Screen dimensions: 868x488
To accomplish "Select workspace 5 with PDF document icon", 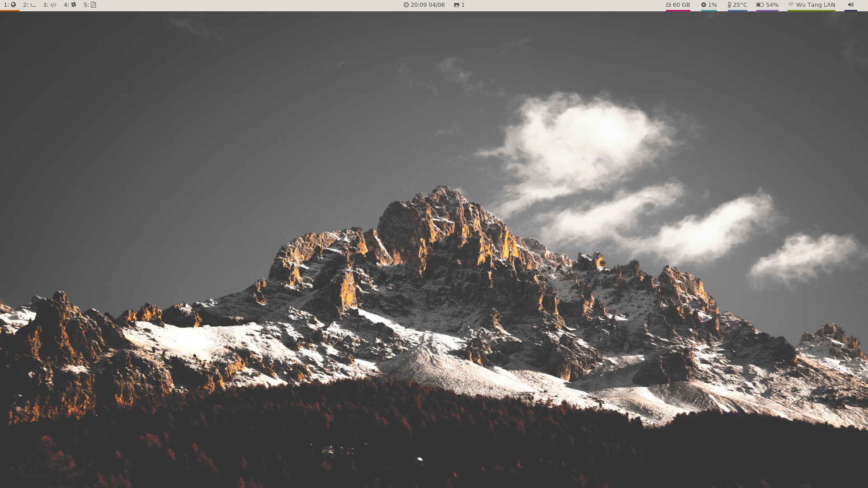I will pyautogui.click(x=90, y=5).
